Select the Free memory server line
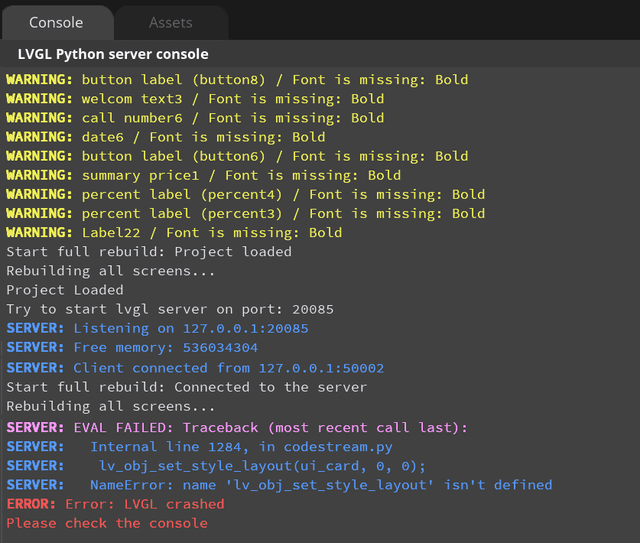The image size is (640, 543). coord(132,347)
